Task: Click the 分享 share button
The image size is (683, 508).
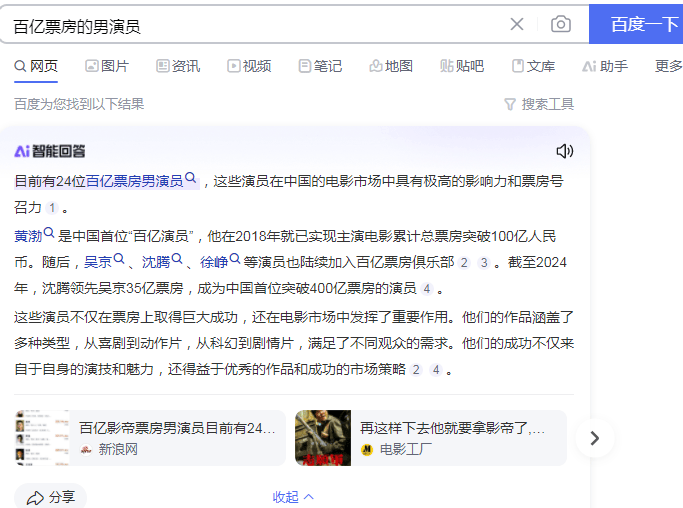Action: (x=51, y=497)
